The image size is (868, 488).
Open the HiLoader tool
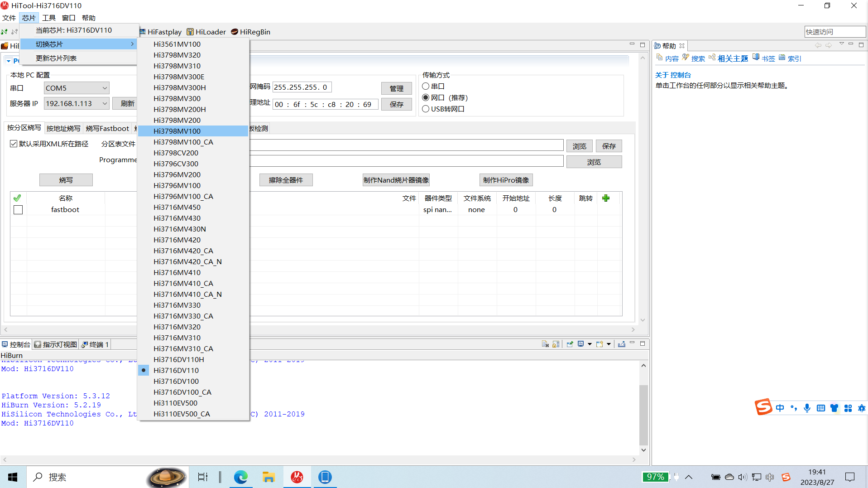(206, 32)
